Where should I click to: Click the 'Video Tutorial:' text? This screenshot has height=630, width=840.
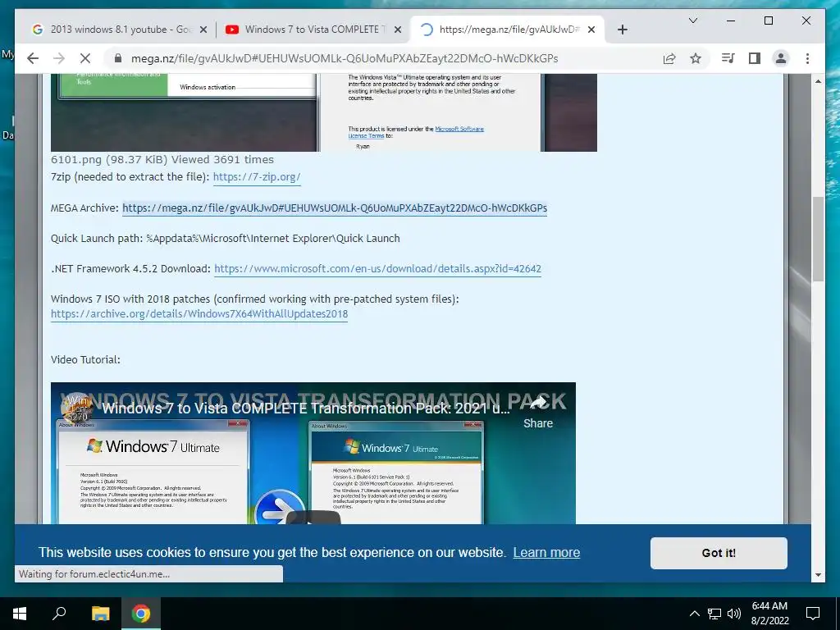pyautogui.click(x=85, y=359)
